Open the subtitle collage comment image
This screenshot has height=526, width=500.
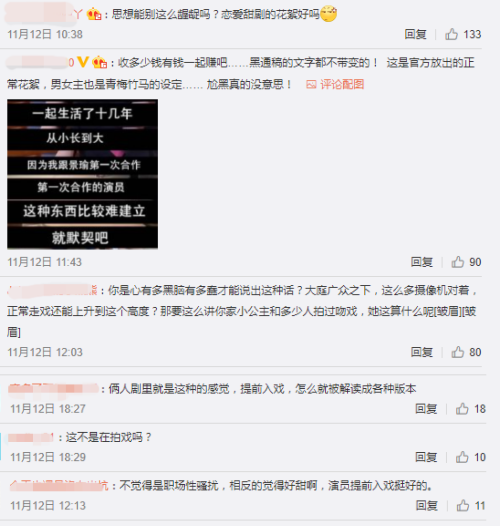(x=83, y=174)
